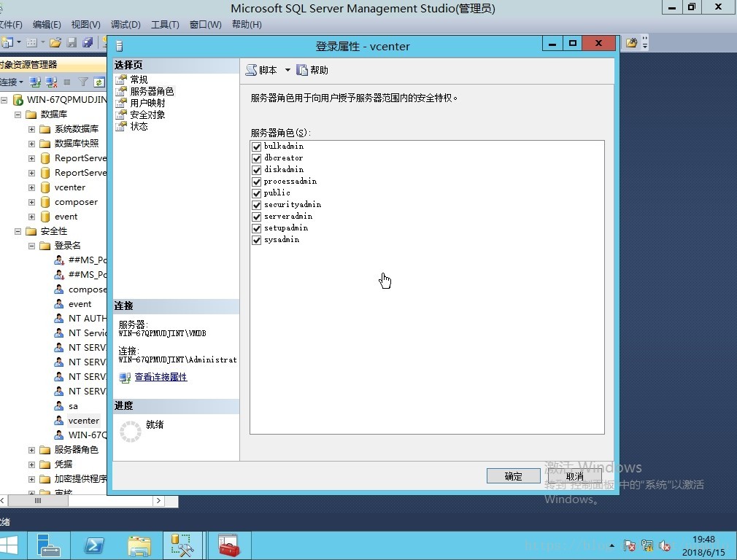Click the Save All icon
The width and height of the screenshot is (737, 560).
88,43
